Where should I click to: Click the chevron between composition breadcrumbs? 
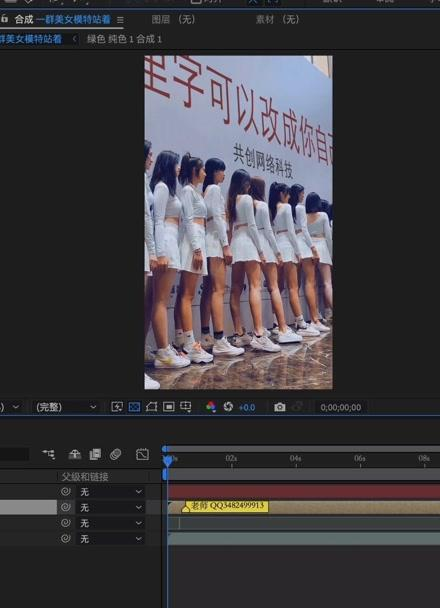(74, 39)
